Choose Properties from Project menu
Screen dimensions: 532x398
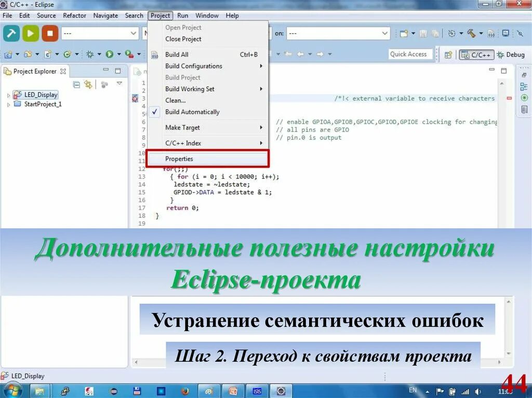click(208, 159)
